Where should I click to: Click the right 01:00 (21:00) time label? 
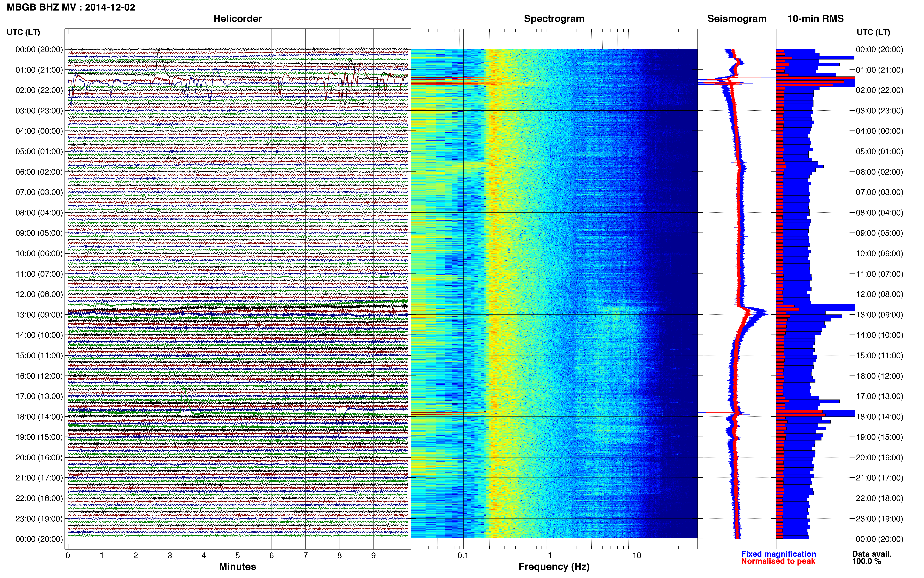click(880, 70)
